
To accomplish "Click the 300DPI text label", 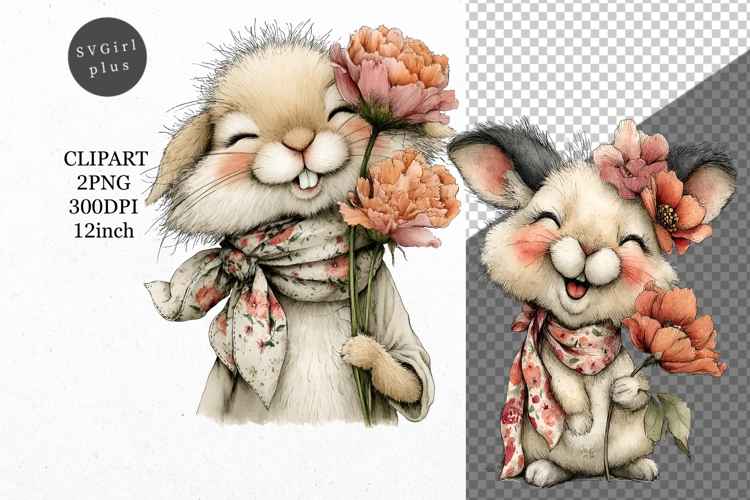I will point(106,207).
